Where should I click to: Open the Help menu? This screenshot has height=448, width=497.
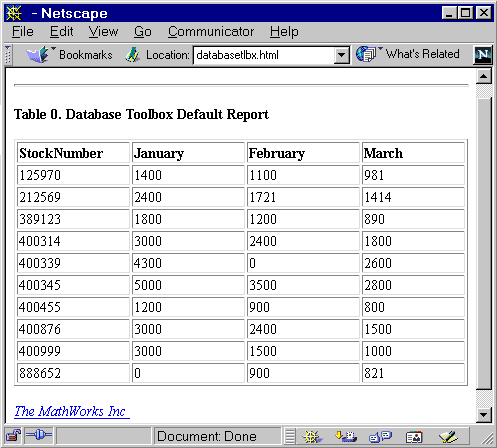pyautogui.click(x=284, y=32)
